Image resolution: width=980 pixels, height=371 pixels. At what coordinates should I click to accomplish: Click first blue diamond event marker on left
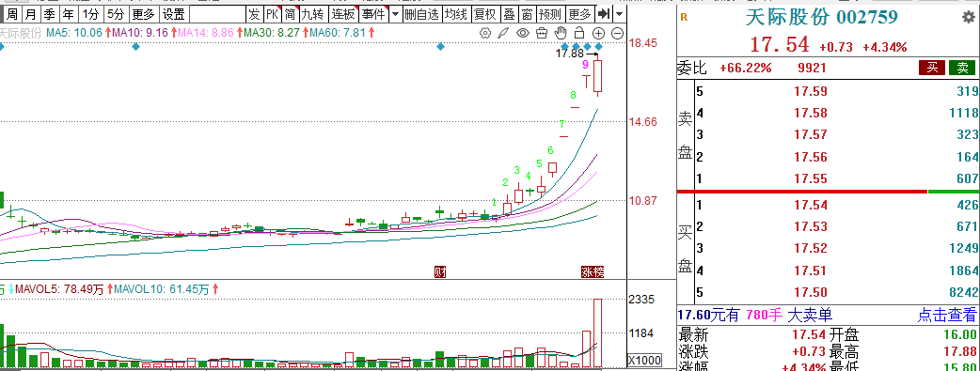click(x=1, y=47)
